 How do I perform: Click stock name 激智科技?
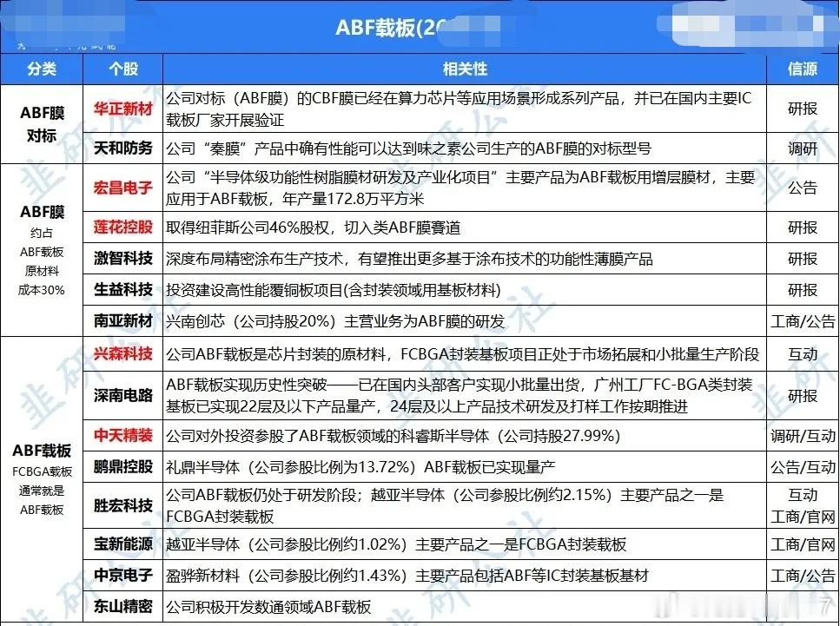click(x=123, y=259)
